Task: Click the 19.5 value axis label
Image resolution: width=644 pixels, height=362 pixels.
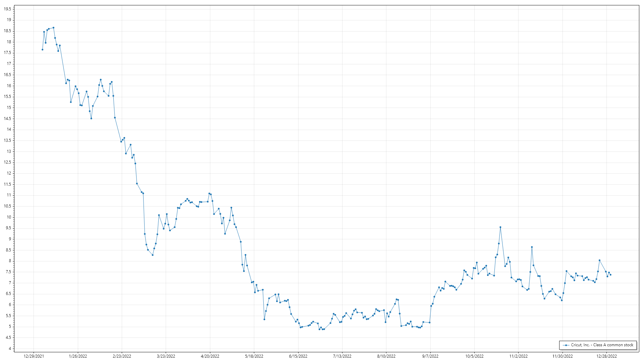Action: (7, 9)
